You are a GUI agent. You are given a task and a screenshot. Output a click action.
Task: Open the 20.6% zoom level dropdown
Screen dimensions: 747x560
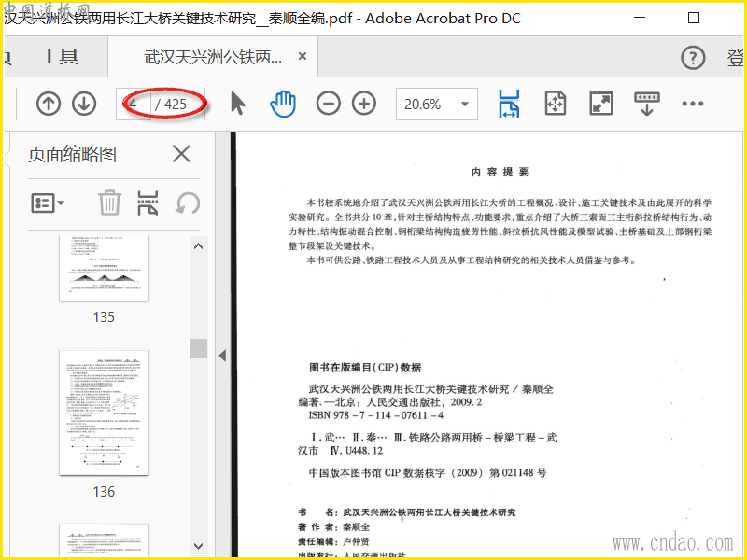pyautogui.click(x=437, y=104)
